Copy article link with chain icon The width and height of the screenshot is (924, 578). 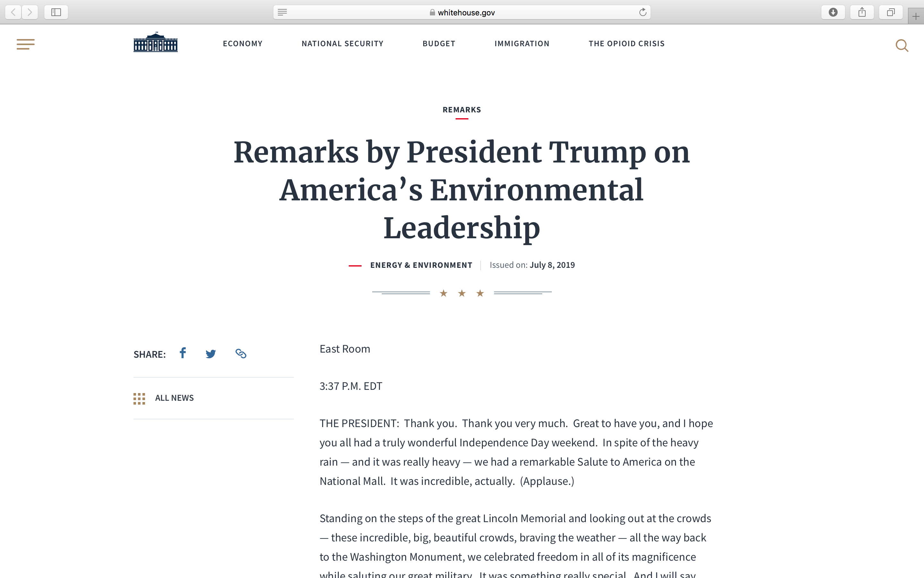tap(241, 353)
